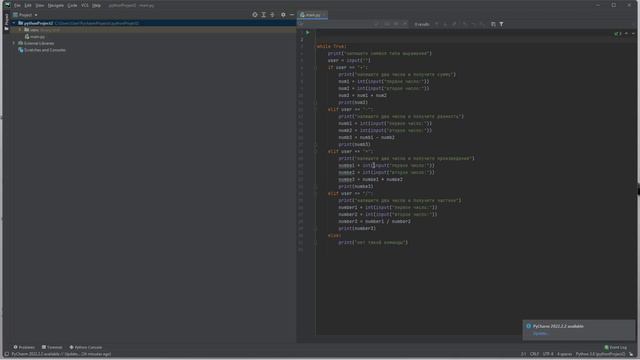This screenshot has width=640, height=360.
Task: Hide the Project panel with minus icon
Action: (x=292, y=15)
